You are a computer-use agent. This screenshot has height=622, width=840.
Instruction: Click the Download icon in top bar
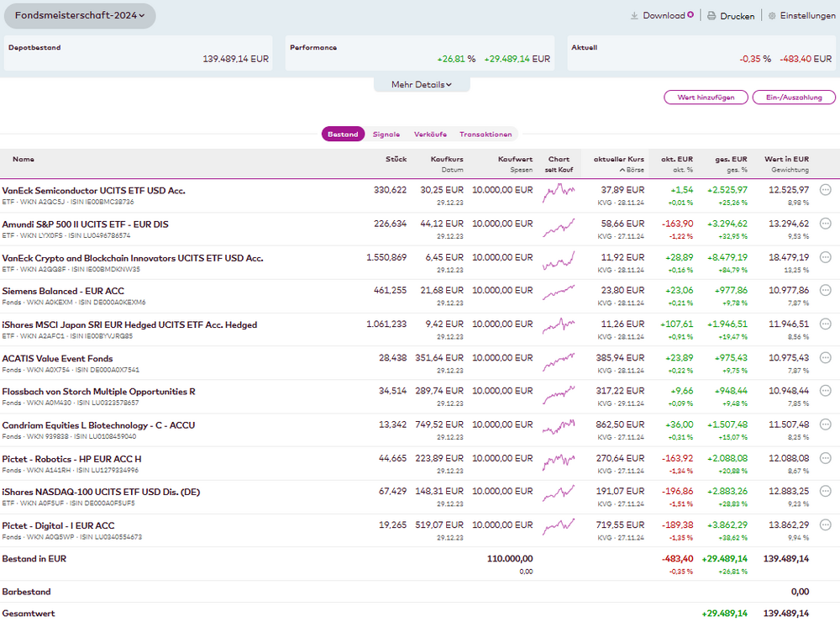(635, 16)
